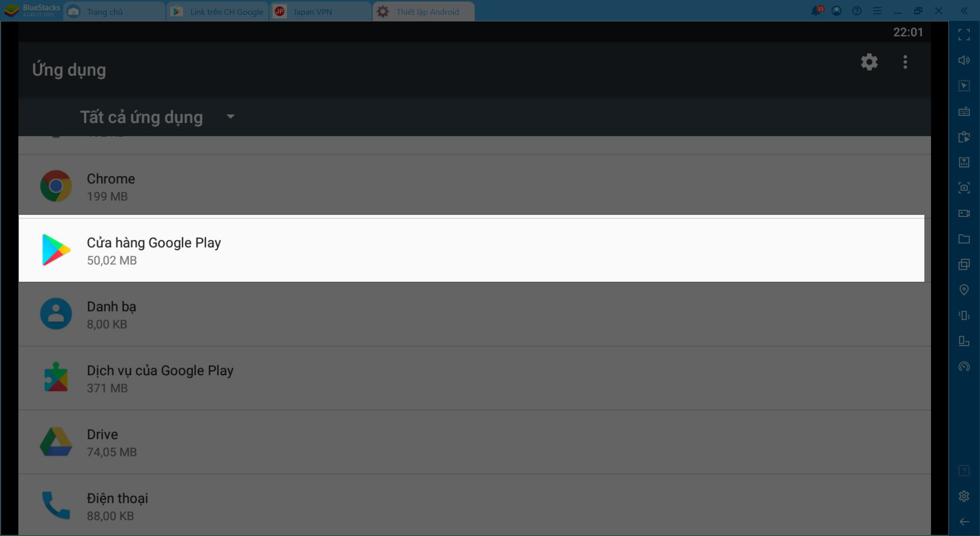Select Cửa hàng Google Play entry
Screen dimensions: 980x536
tap(472, 250)
